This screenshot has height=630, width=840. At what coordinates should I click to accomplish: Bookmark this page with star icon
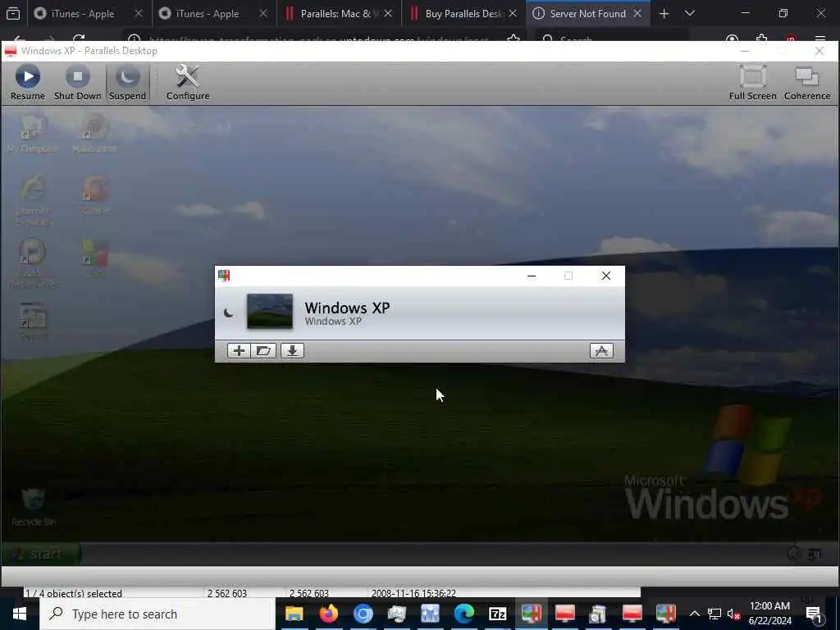point(514,39)
